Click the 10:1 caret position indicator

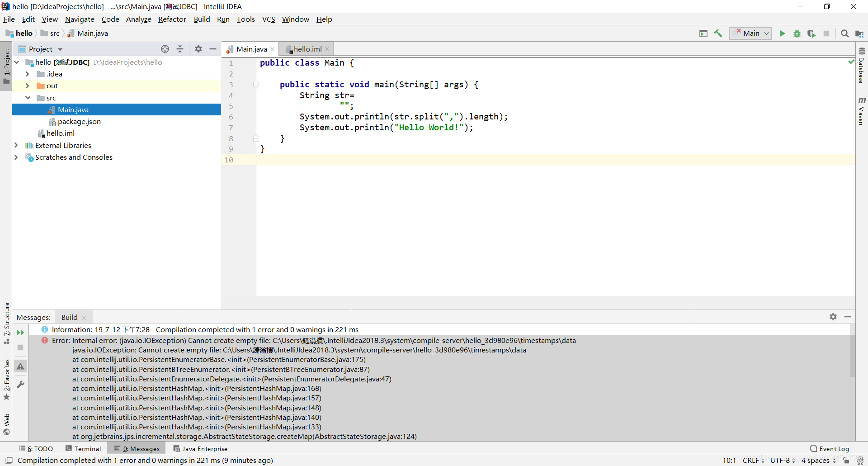point(729,460)
